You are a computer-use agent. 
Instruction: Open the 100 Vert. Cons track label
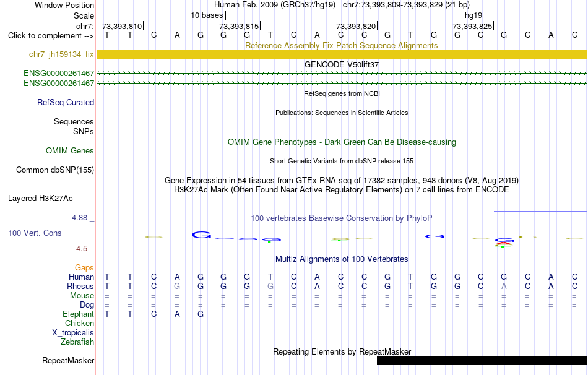click(35, 233)
